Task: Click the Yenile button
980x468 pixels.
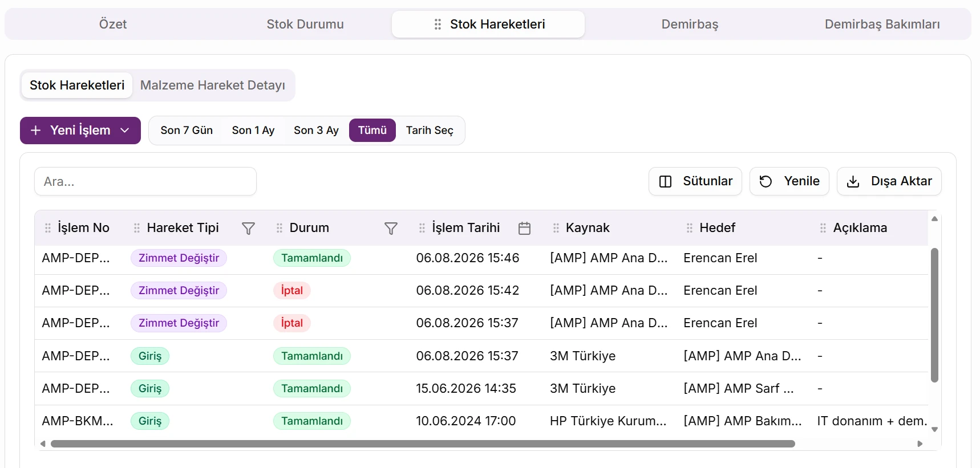Action: [789, 181]
